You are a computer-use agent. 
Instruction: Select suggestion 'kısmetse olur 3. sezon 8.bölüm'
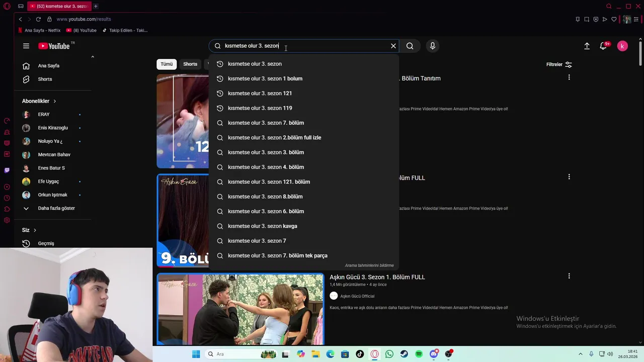[x=304, y=197]
